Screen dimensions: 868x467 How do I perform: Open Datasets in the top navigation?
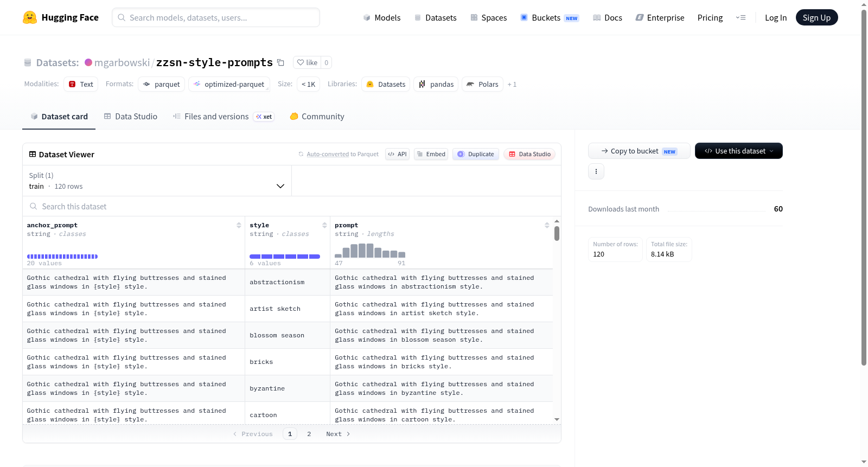[x=436, y=17]
